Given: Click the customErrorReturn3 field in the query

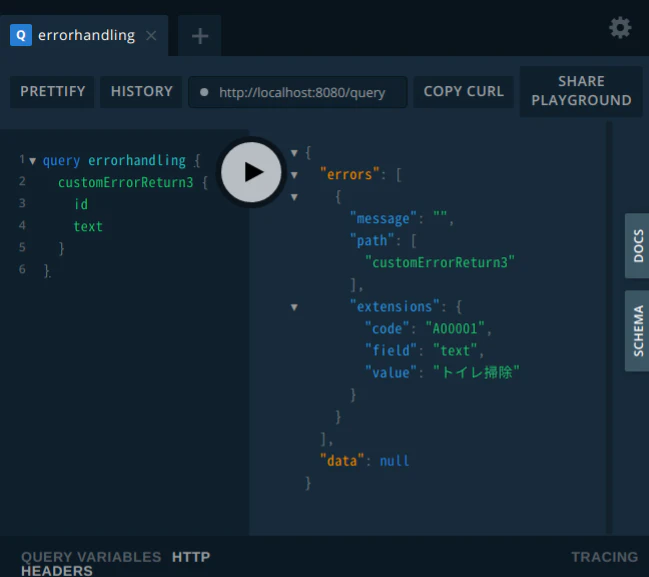Looking at the screenshot, I should (x=125, y=182).
